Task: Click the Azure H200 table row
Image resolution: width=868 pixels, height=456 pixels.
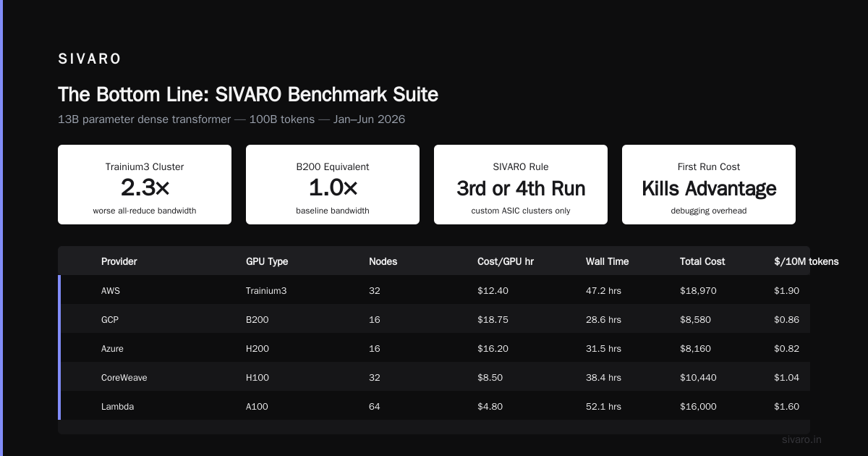Action: click(434, 348)
